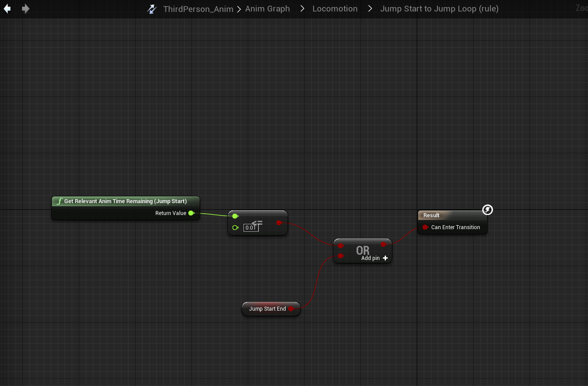
Task: Click the Can Enter Transition input pin
Action: pos(425,227)
